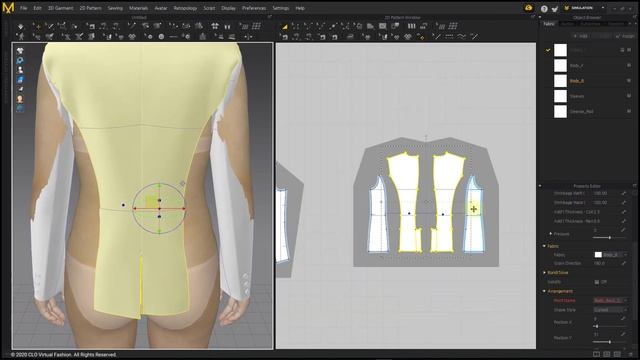640x360 pixels.
Task: Open the Display menu
Action: coord(228,8)
